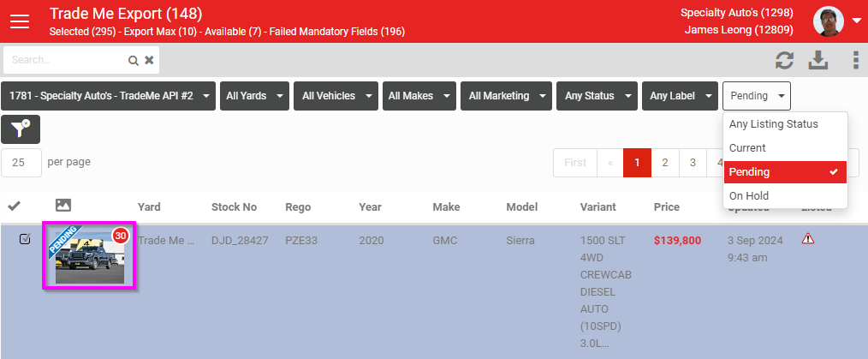Sort by Yard column header
Viewport: 868px width, 359px height.
click(x=149, y=207)
